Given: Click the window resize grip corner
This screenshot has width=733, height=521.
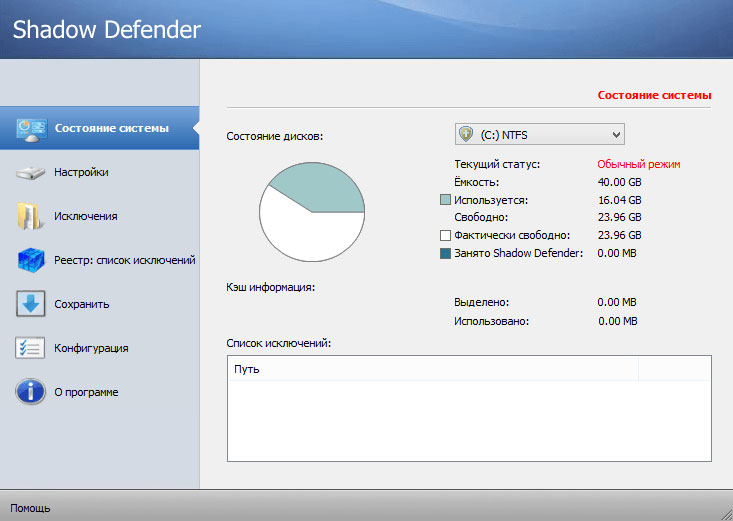Looking at the screenshot, I should click(726, 514).
